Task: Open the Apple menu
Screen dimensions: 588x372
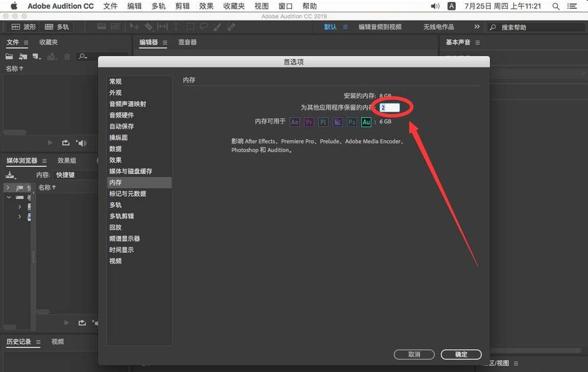Action: click(x=14, y=6)
